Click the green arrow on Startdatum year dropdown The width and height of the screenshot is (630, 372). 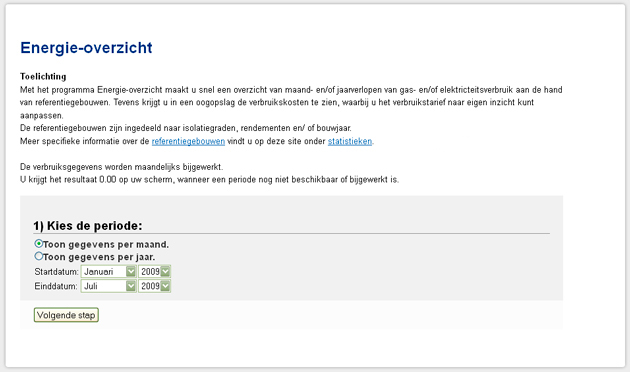point(165,272)
